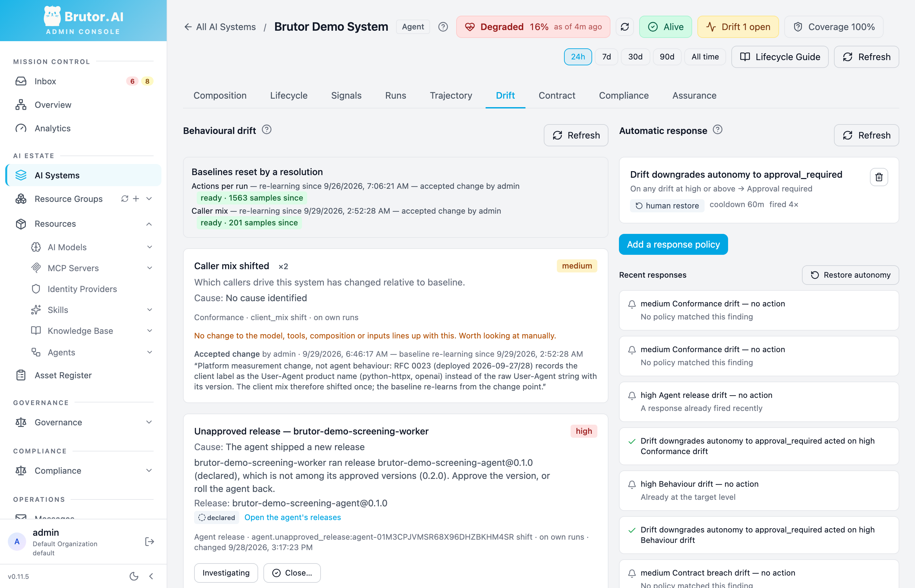
Task: Switch to the Composition tab
Action: coord(220,95)
